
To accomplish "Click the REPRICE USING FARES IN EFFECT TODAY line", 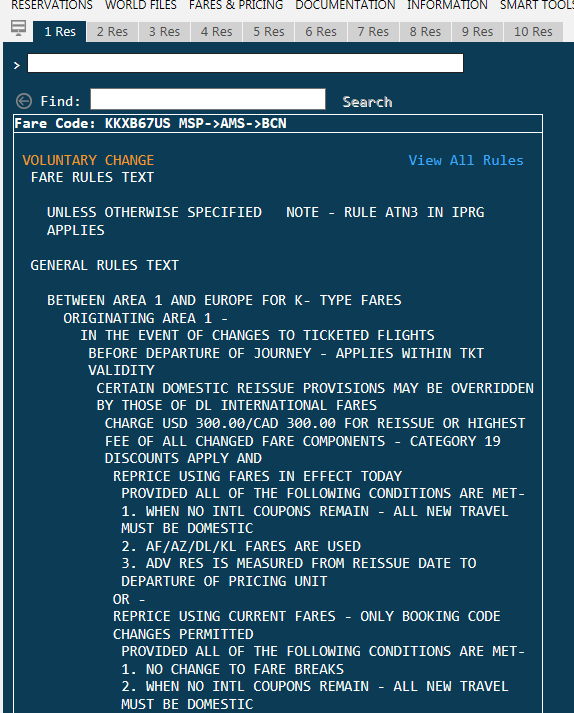I will [x=257, y=476].
